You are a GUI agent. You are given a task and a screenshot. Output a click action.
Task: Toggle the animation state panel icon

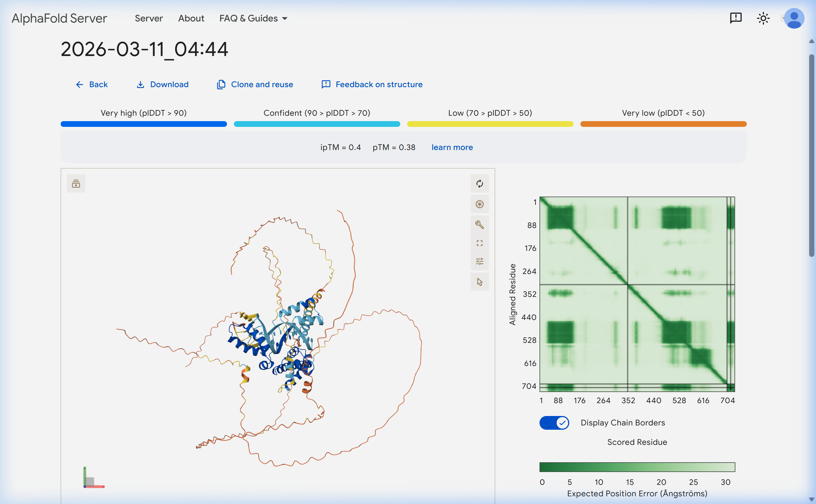click(x=76, y=183)
